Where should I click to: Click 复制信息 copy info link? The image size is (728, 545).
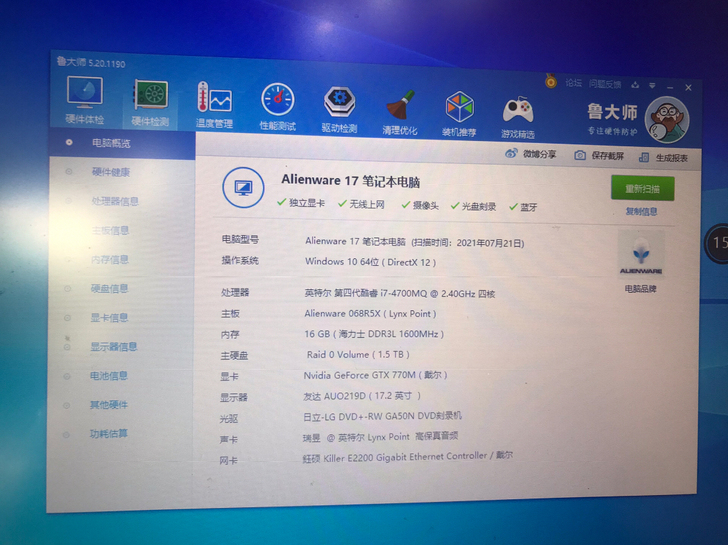coord(641,212)
